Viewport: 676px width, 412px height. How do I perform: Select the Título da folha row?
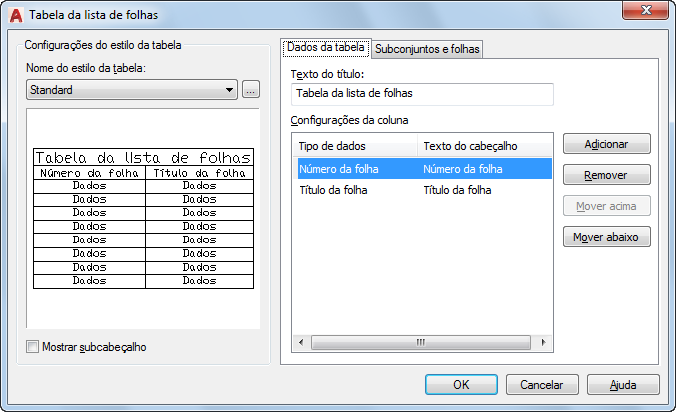click(425, 190)
